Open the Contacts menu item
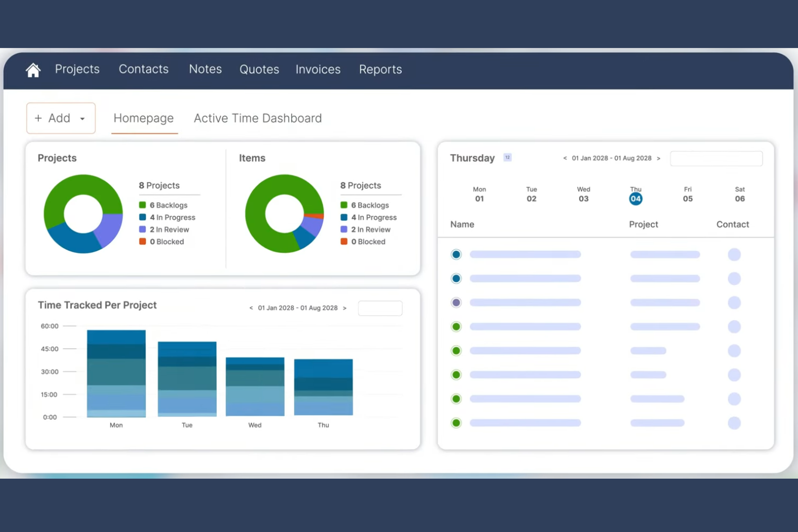This screenshot has height=532, width=798. coord(143,69)
